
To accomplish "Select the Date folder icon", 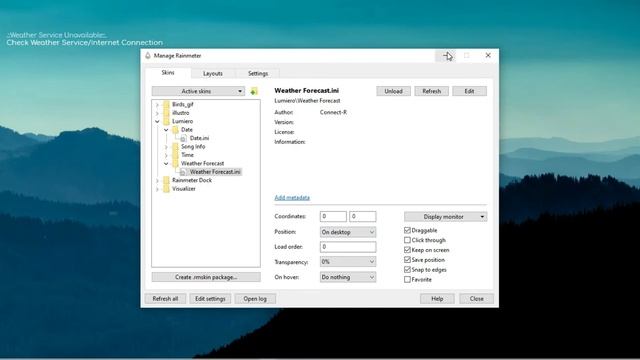I will [x=176, y=130].
